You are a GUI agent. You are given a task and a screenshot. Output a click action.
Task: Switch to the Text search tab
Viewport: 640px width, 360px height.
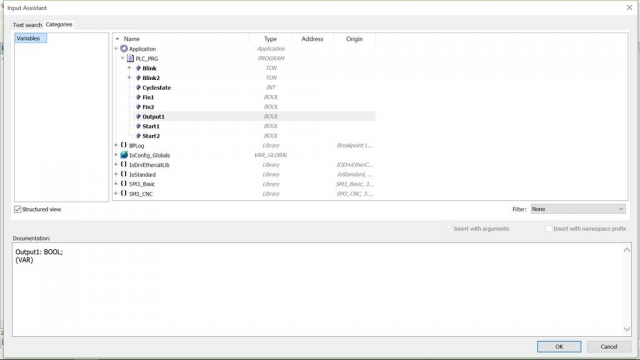click(27, 25)
